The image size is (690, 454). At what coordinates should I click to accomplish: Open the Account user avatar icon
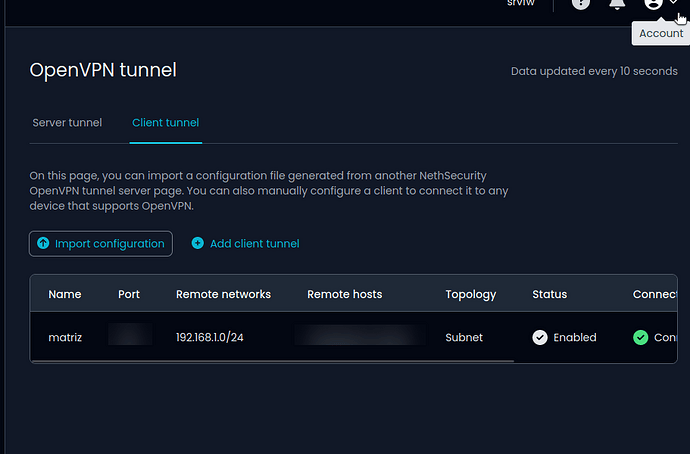coord(653,4)
